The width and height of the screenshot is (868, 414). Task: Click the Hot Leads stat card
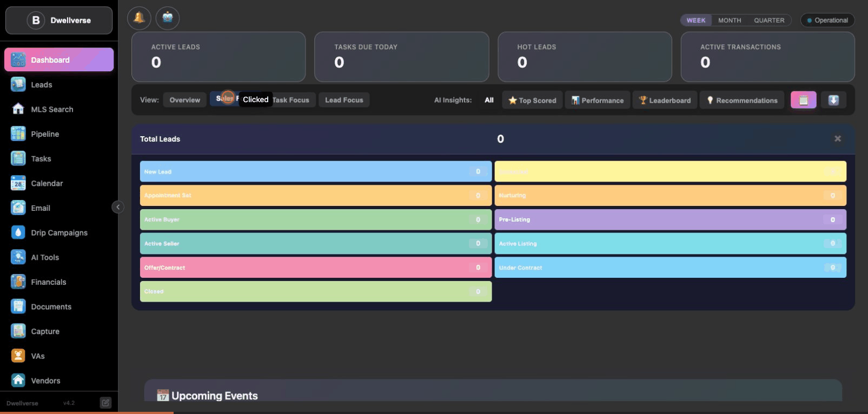(x=585, y=57)
